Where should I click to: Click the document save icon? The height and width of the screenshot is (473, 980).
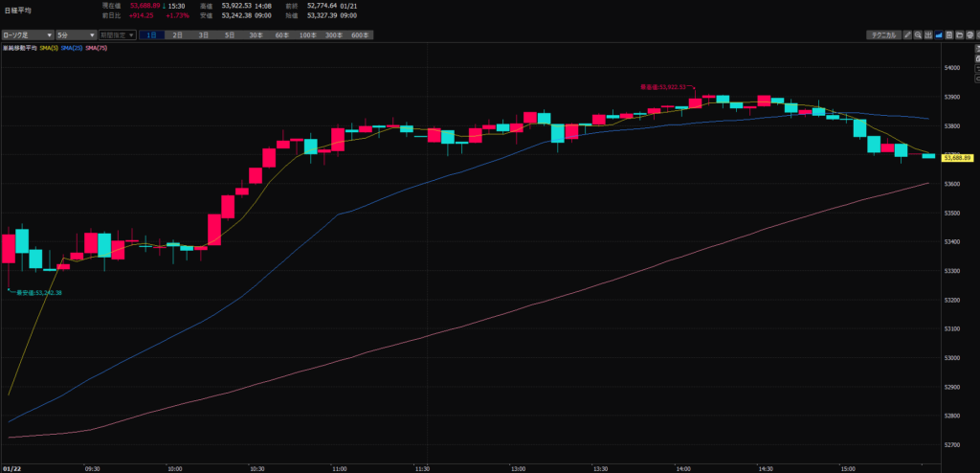pos(950,34)
